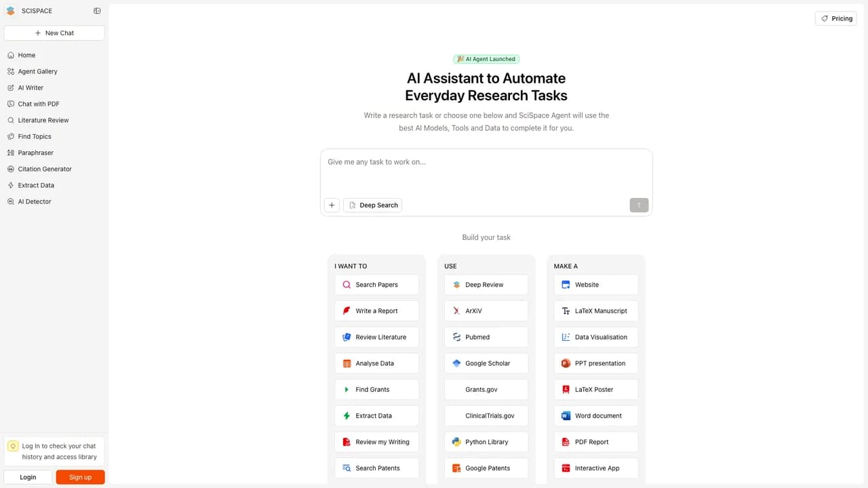
Task: Select the Python Library option
Action: 486,442
